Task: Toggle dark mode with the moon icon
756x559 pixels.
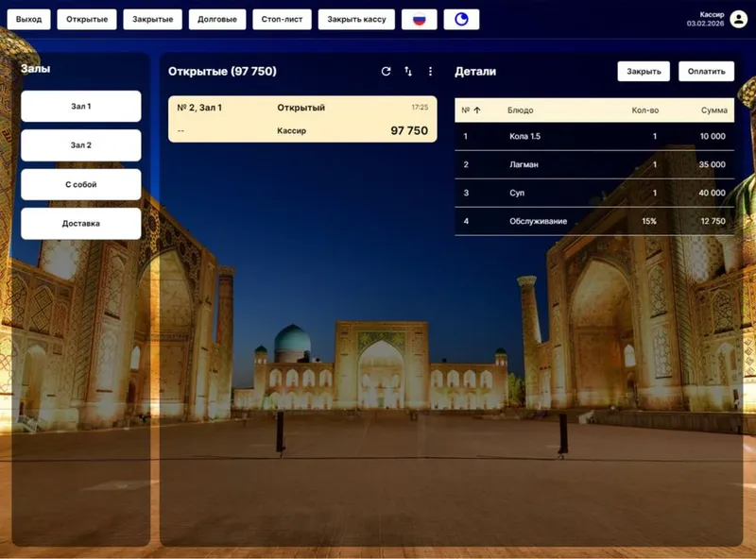Action: (461, 19)
